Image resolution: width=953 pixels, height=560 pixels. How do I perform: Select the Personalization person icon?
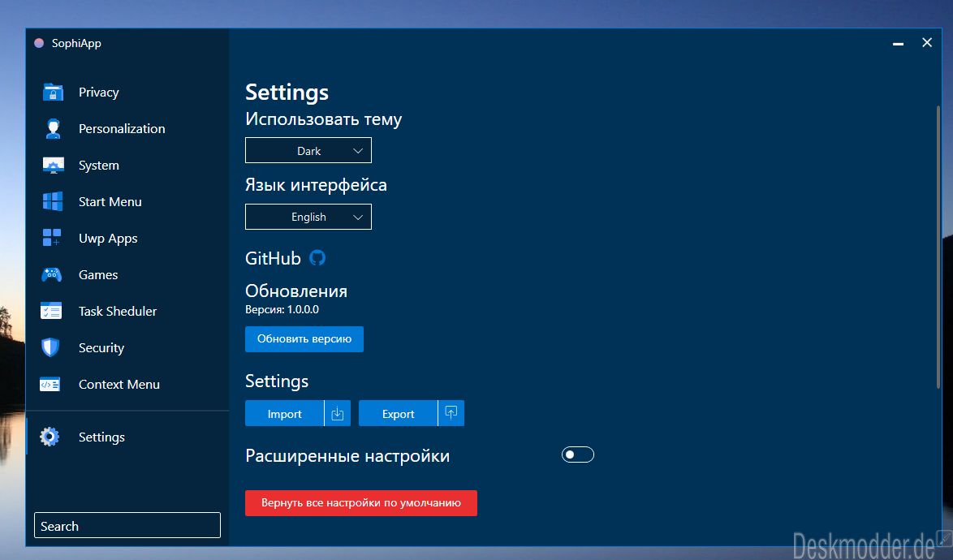(x=53, y=129)
